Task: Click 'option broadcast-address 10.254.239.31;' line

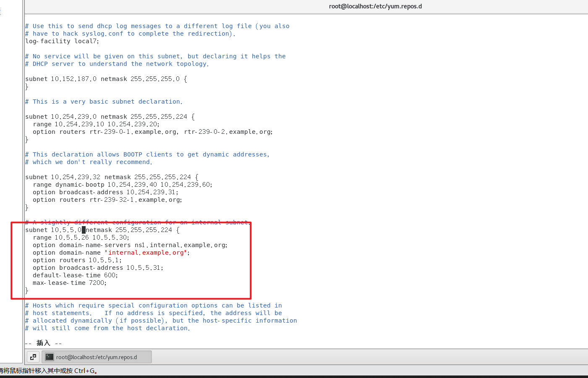Action: [105, 192]
